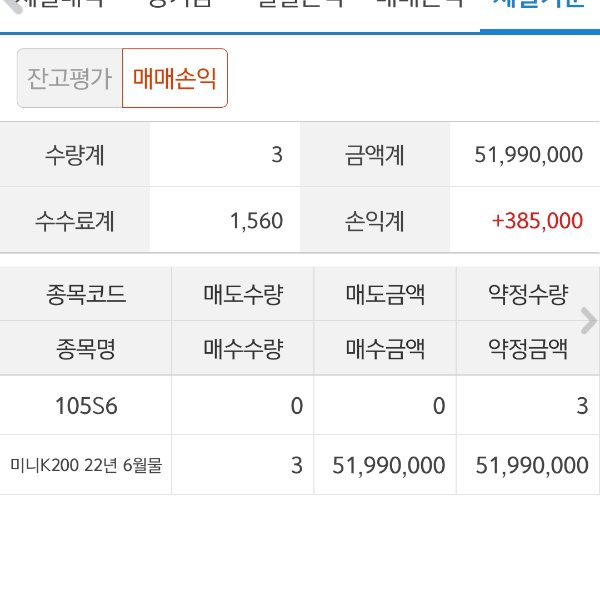This screenshot has width=600, height=600.
Task: Click the 금액계 total 51,990,000 in summary
Action: pos(527,155)
